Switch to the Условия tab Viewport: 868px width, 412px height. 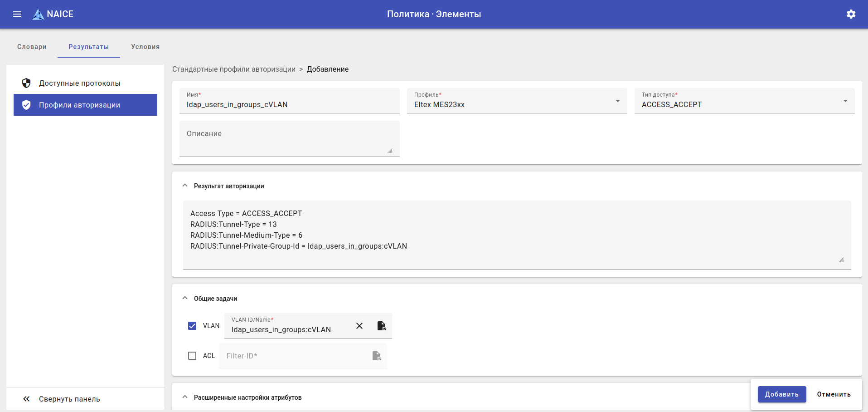[145, 47]
